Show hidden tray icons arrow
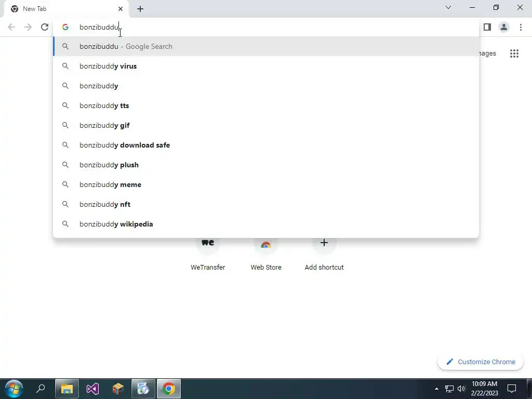Viewport: 532px width, 399px height. point(436,389)
